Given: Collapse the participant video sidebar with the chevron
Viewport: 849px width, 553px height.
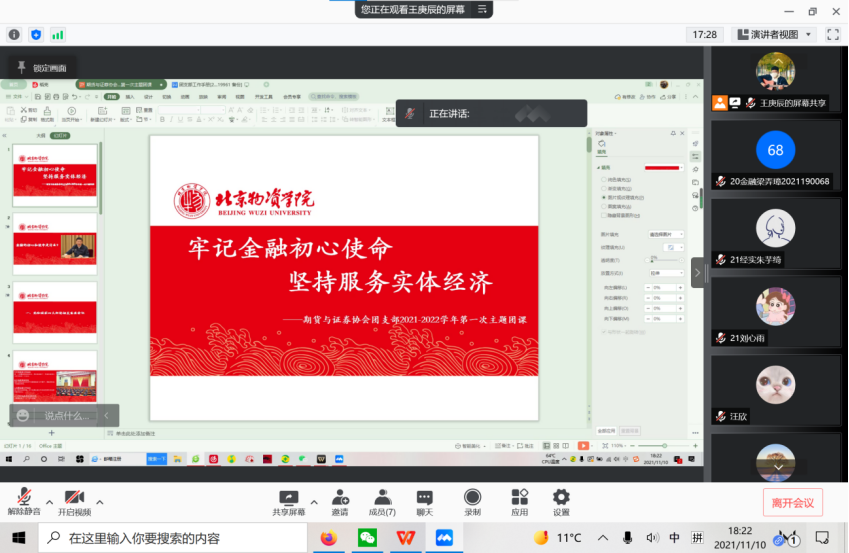Looking at the screenshot, I should pos(697,273).
